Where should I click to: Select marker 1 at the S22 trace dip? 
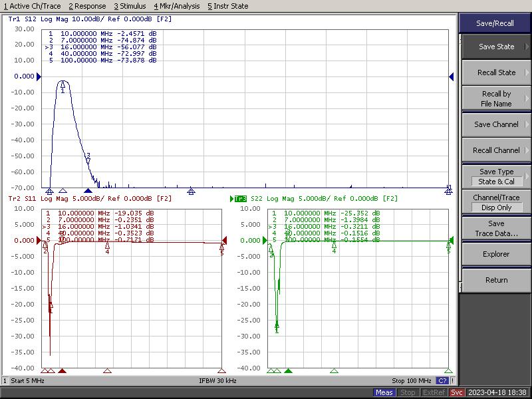point(277,325)
